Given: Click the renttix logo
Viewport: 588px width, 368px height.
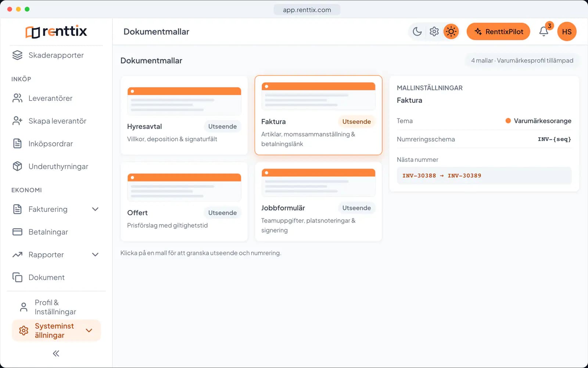Looking at the screenshot, I should click(56, 32).
